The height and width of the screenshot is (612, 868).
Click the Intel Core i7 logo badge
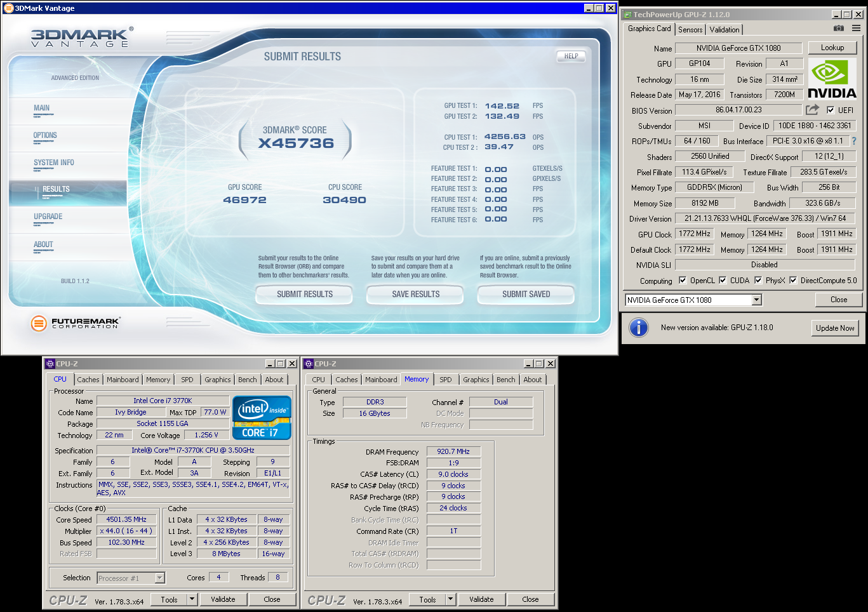coord(262,418)
